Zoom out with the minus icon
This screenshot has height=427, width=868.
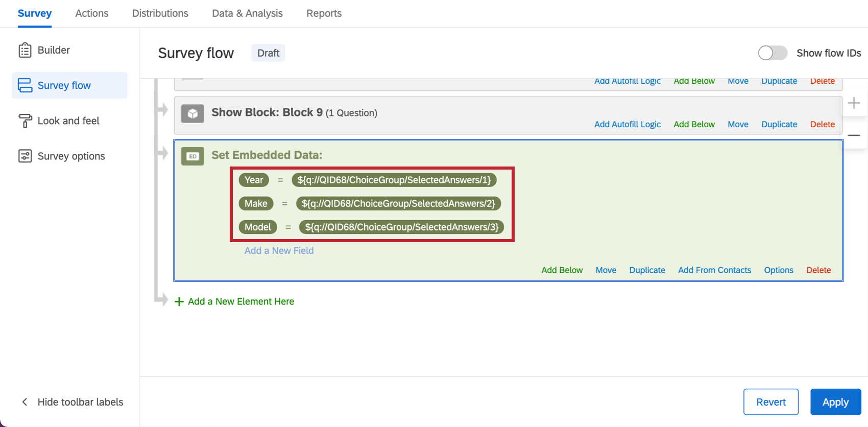[x=854, y=135]
